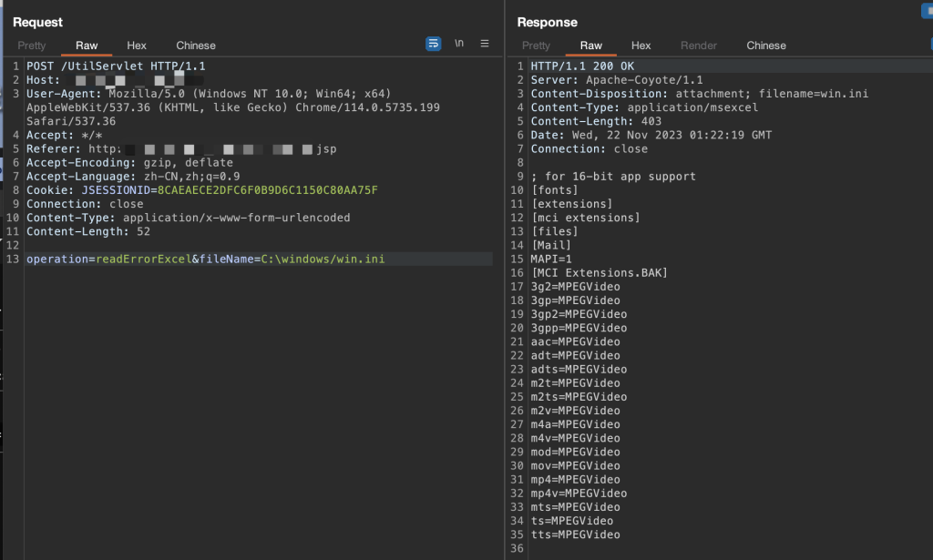This screenshot has height=560, width=933.
Task: Open Request panel hamburger options menu
Action: click(x=485, y=44)
